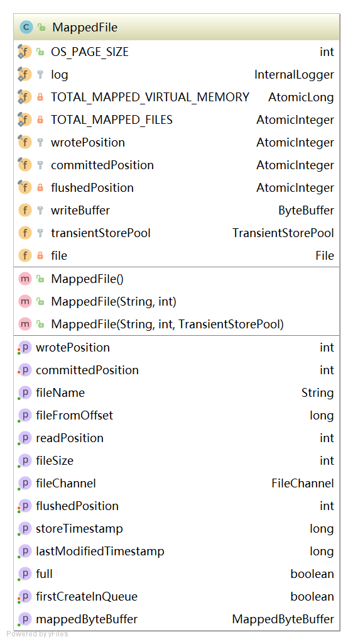
Task: Select the fileFromOffset property row
Action: (176, 415)
